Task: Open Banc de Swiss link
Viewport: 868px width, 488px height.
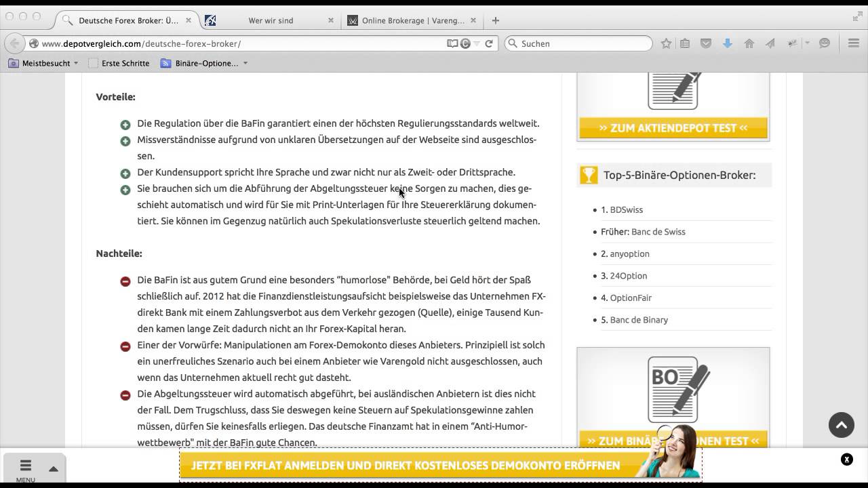Action: point(658,232)
